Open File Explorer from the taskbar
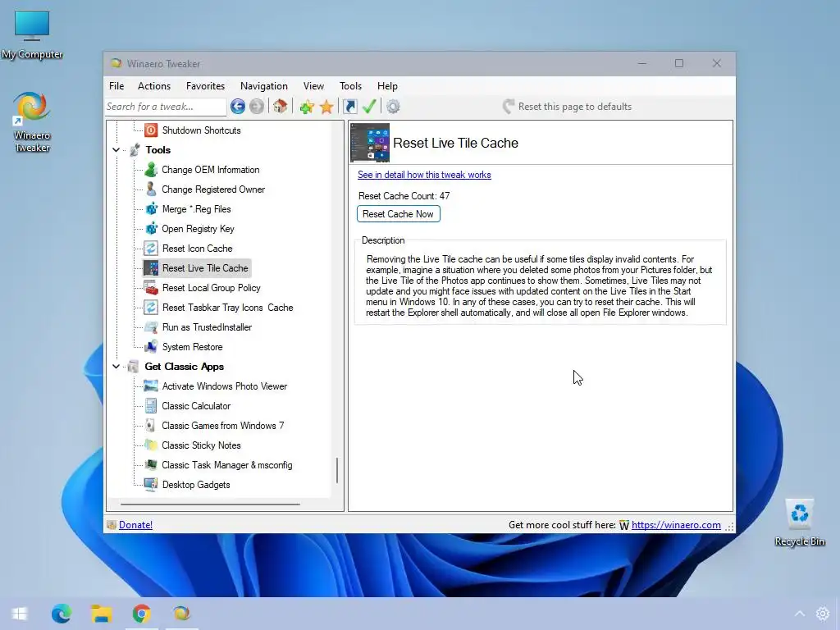The image size is (840, 630). [101, 614]
